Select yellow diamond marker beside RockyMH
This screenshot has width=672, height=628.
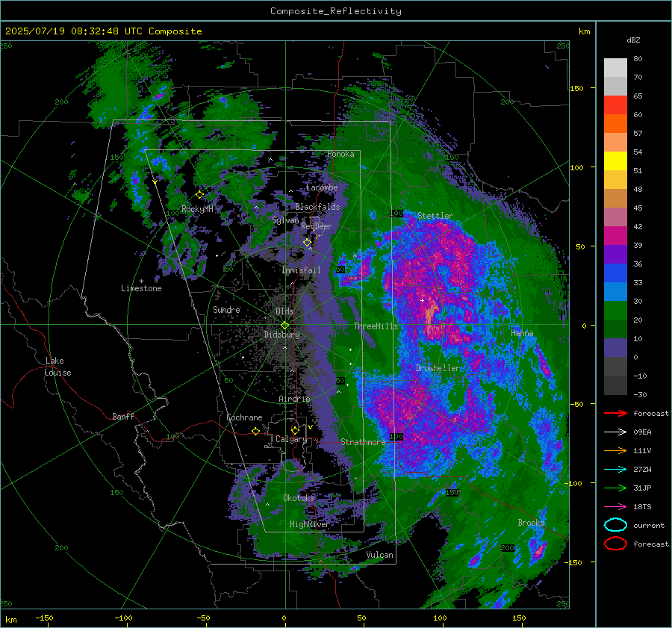pyautogui.click(x=199, y=195)
